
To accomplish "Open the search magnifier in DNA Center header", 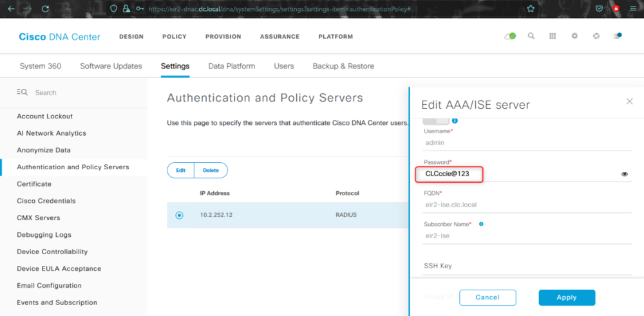I will tap(531, 36).
